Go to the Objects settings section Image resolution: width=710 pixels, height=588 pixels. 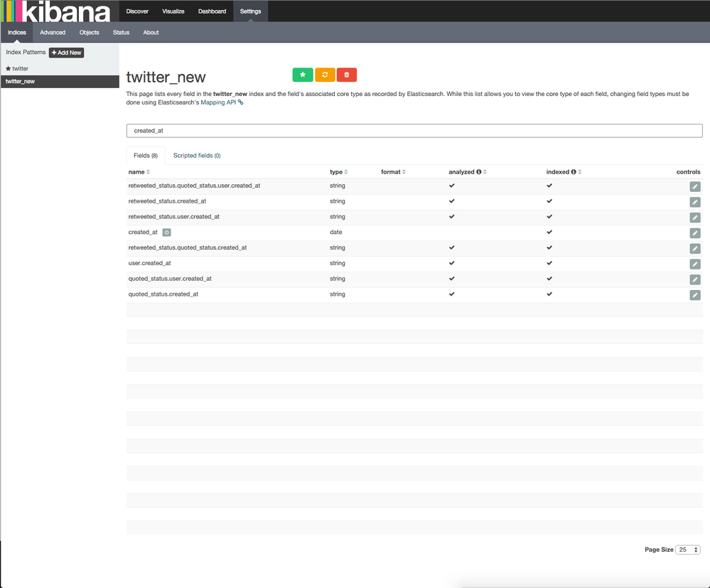point(89,32)
